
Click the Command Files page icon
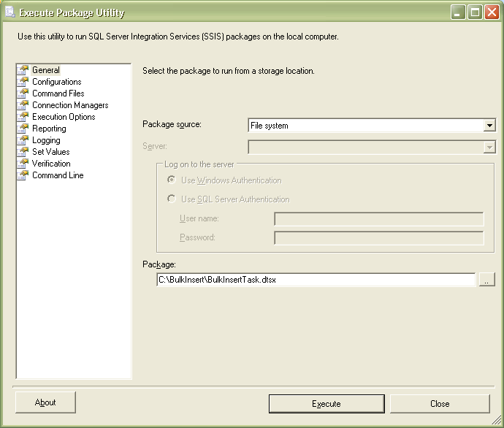23,93
